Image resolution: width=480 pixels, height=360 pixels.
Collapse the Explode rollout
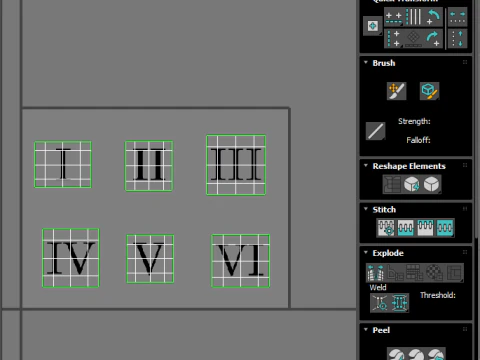(x=366, y=252)
